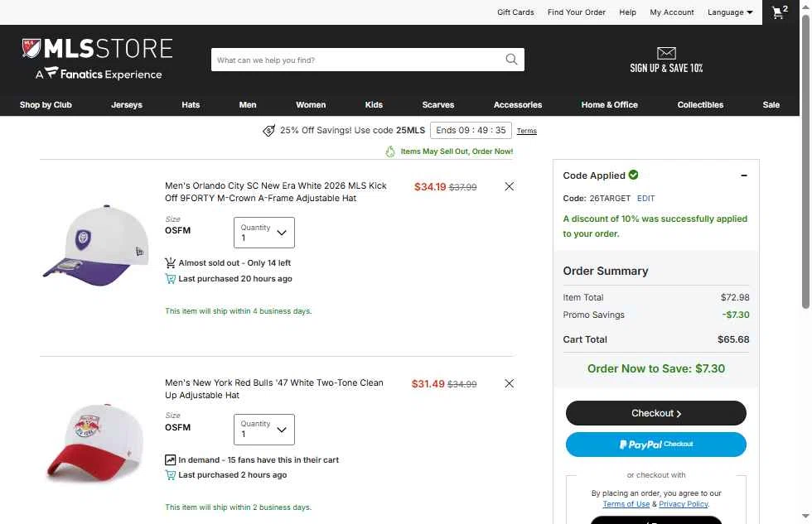Click the envelope sign-up icon

click(666, 53)
